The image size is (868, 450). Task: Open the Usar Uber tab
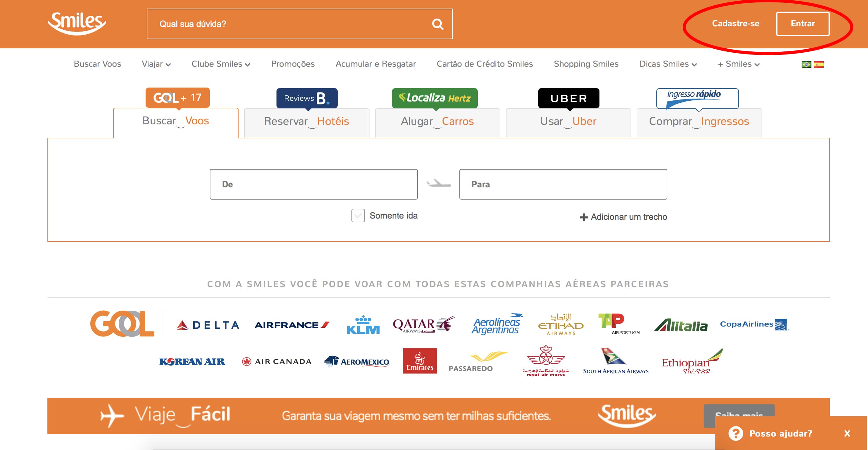[568, 122]
